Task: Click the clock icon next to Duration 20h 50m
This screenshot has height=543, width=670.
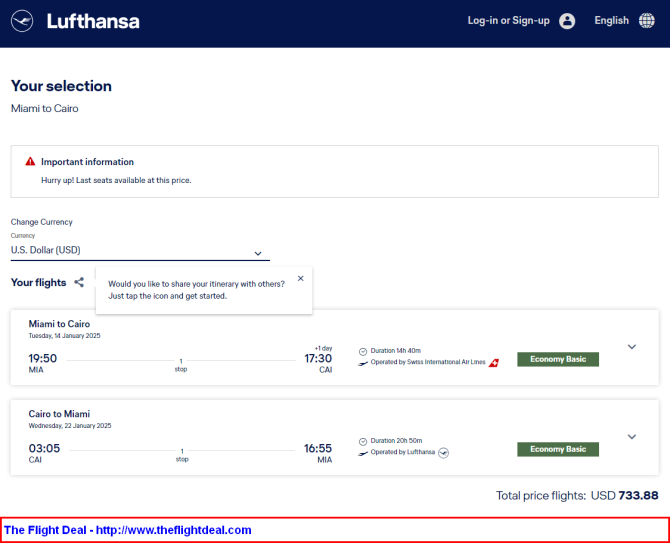Action: click(x=363, y=441)
